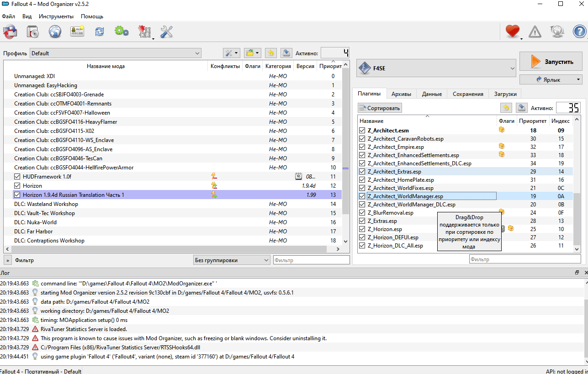Click the mod list create backup icon
Screen dimensions: 588x374
tap(286, 53)
